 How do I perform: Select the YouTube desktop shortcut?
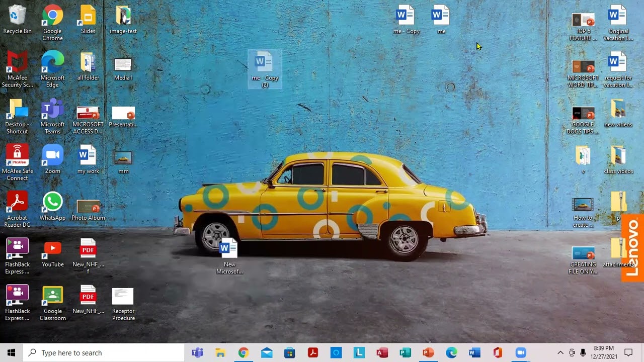(x=52, y=253)
